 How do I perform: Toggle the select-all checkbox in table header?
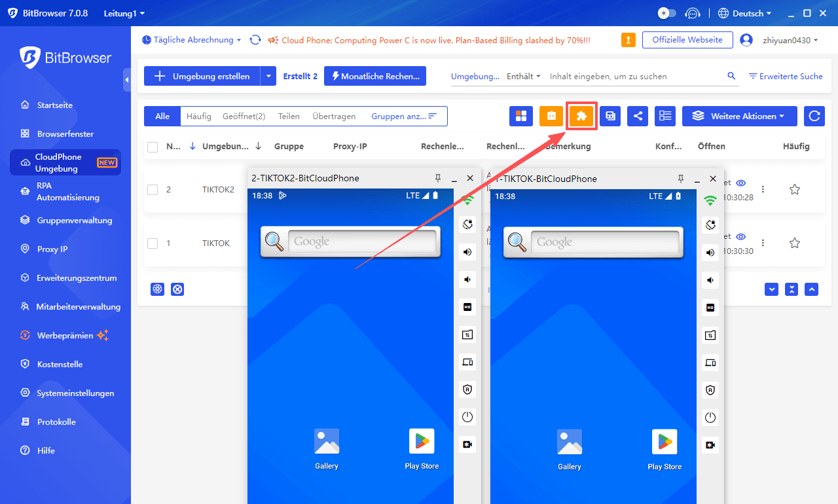(x=153, y=147)
